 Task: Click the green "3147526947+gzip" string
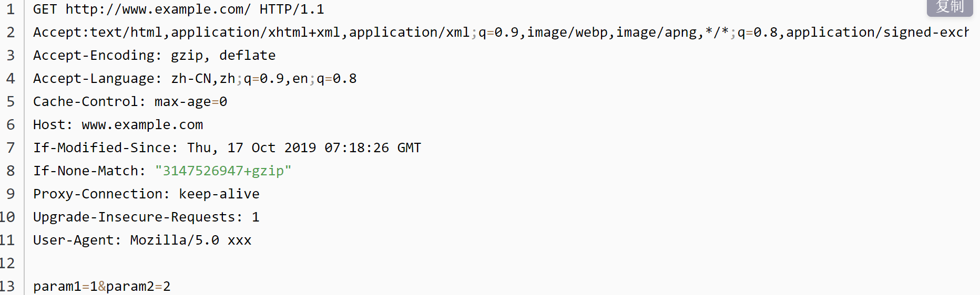pyautogui.click(x=223, y=171)
